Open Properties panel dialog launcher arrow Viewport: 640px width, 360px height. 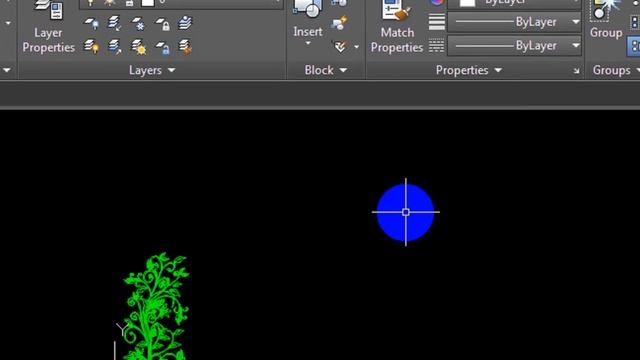pos(576,71)
